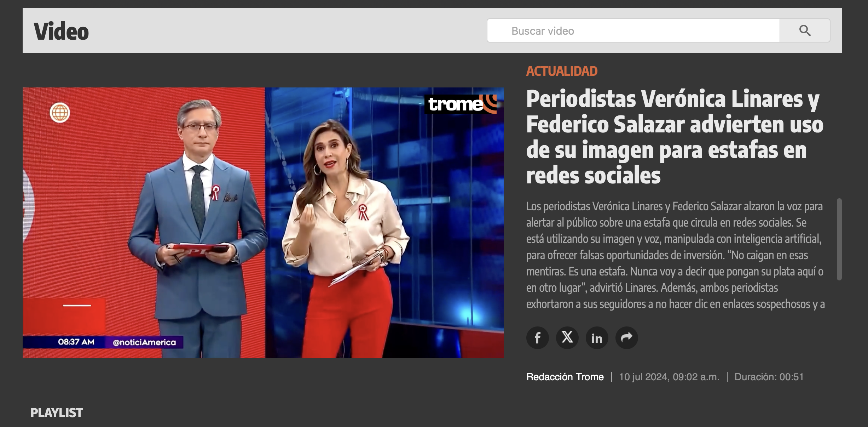Image resolution: width=868 pixels, height=427 pixels.
Task: Share the video on X
Action: coord(567,338)
